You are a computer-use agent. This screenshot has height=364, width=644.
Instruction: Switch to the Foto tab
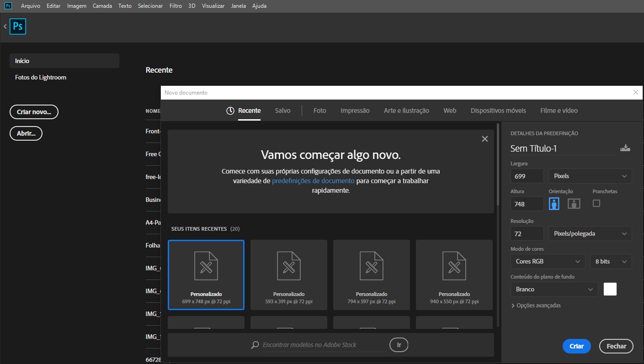(x=320, y=111)
